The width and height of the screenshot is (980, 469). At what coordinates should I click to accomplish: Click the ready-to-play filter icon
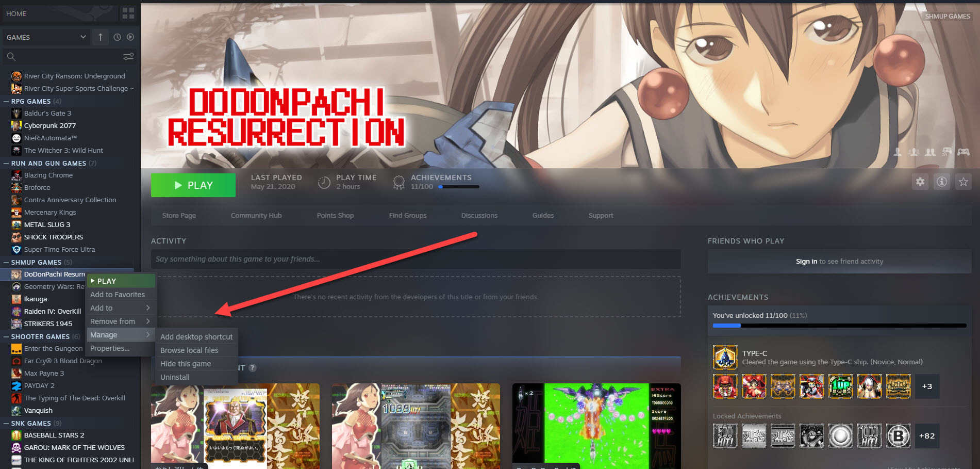point(130,37)
